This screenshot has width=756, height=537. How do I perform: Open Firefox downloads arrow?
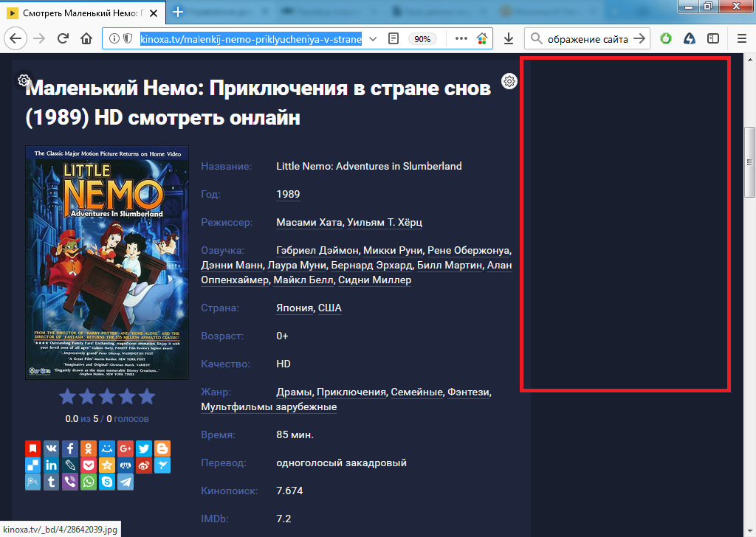(509, 38)
